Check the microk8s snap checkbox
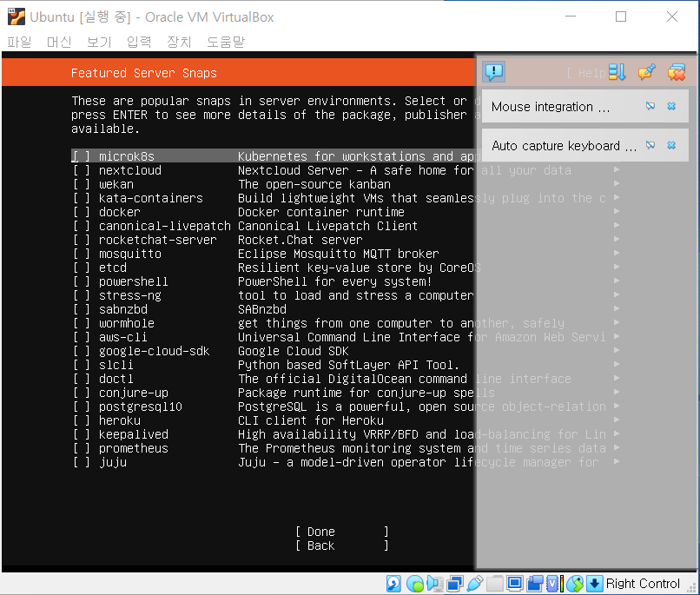The height and width of the screenshot is (595, 700). (82, 156)
